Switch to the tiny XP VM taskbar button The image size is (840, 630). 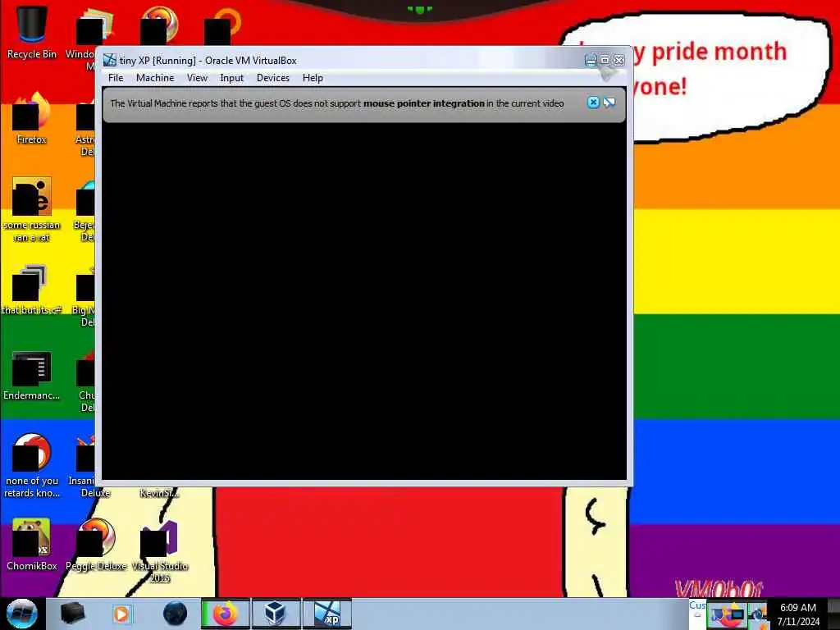point(326,614)
